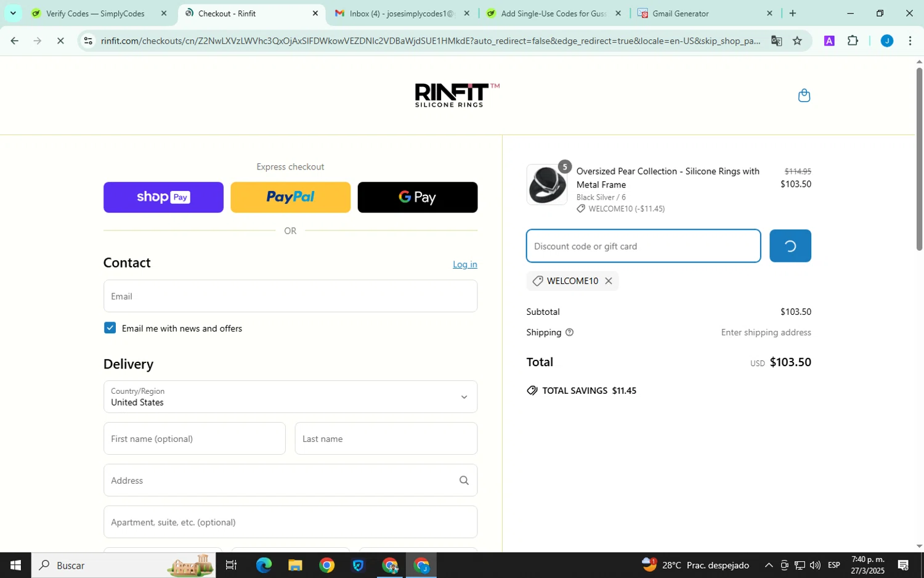Click the Log in link
The height and width of the screenshot is (578, 924).
[464, 264]
